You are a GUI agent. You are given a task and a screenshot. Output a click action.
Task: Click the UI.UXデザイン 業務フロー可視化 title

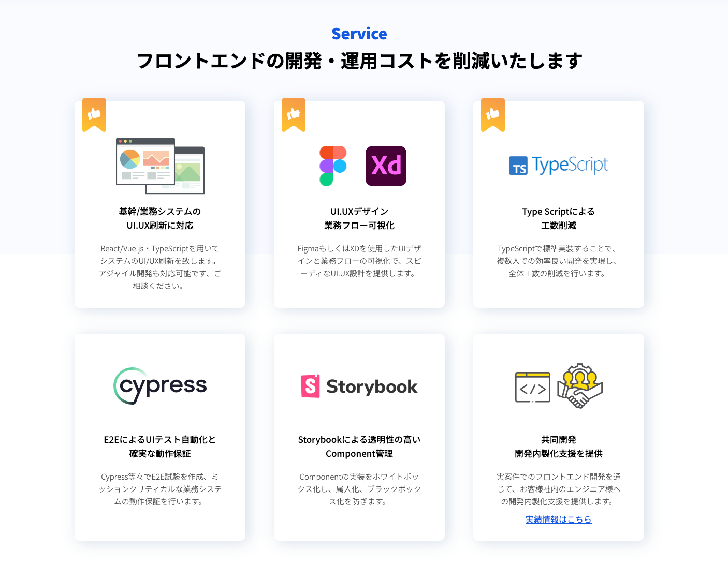point(359,218)
